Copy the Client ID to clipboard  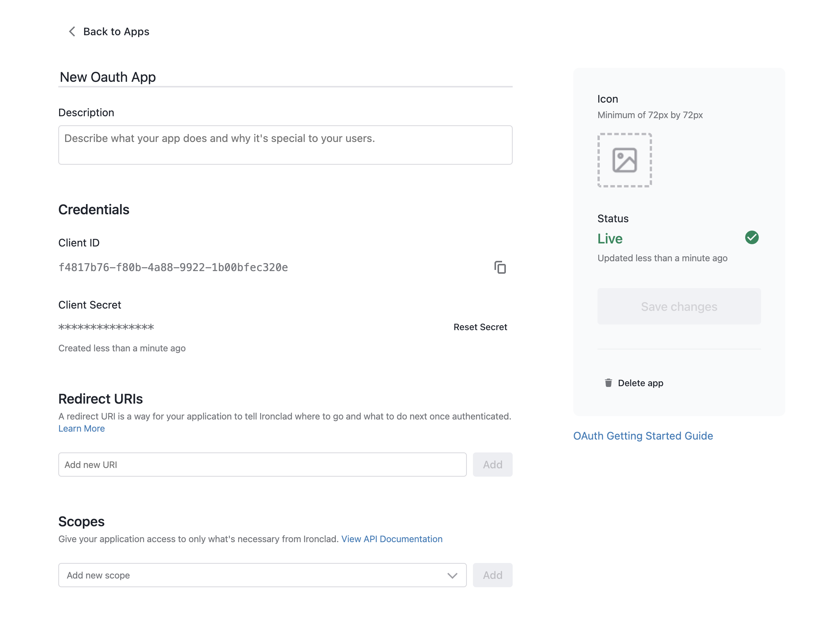(500, 267)
